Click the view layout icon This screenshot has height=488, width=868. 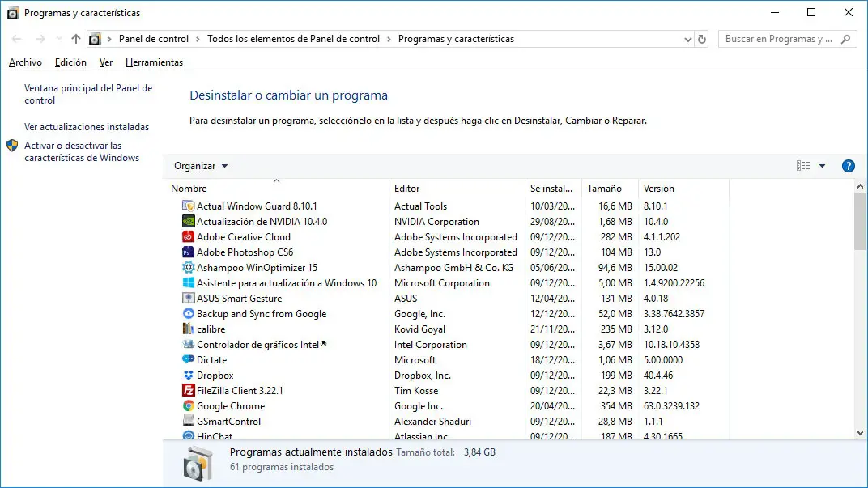803,165
